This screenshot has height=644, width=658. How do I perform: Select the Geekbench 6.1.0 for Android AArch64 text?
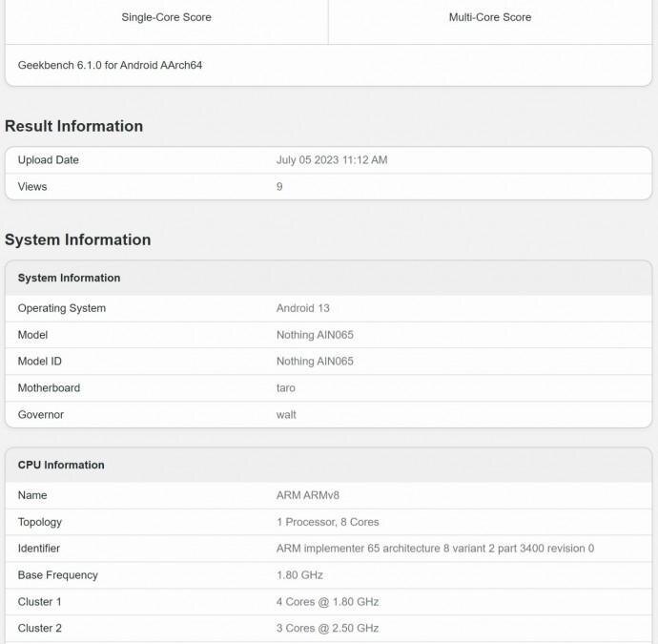(x=110, y=66)
